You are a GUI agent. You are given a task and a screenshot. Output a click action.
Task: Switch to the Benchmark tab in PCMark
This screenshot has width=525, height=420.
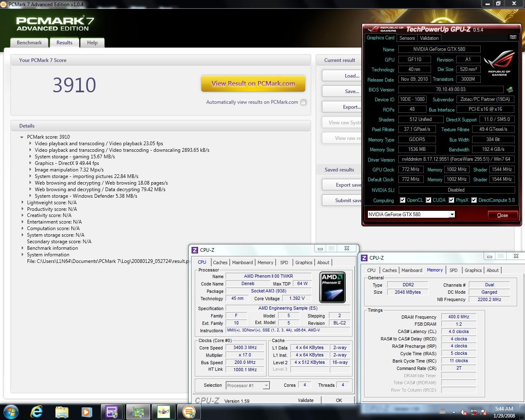pyautogui.click(x=29, y=43)
